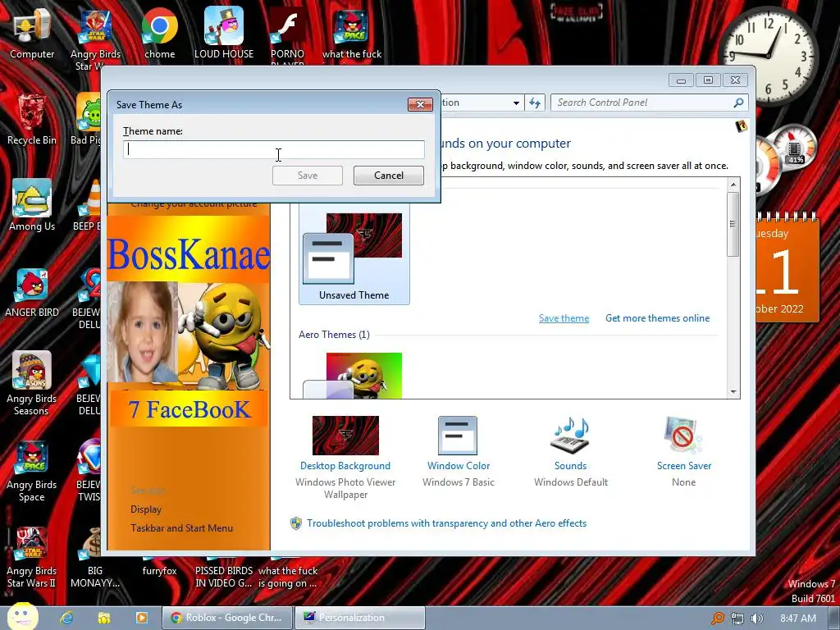Image resolution: width=840 pixels, height=630 pixels.
Task: Click the Desktop Background wallpaper thumbnail
Action: [x=345, y=436]
